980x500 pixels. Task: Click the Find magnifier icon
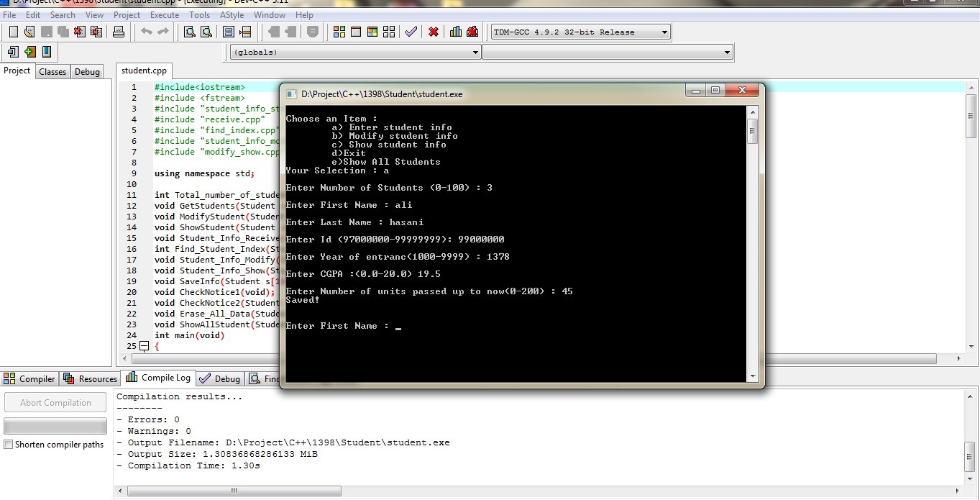pos(190,32)
